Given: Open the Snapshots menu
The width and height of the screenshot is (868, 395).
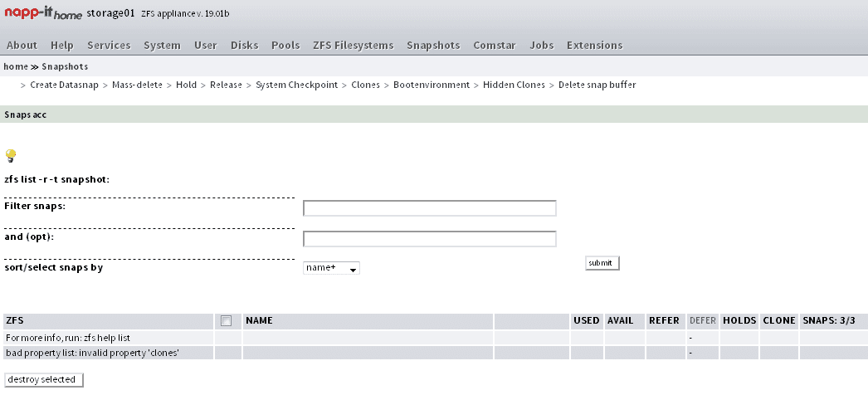Looking at the screenshot, I should point(433,46).
